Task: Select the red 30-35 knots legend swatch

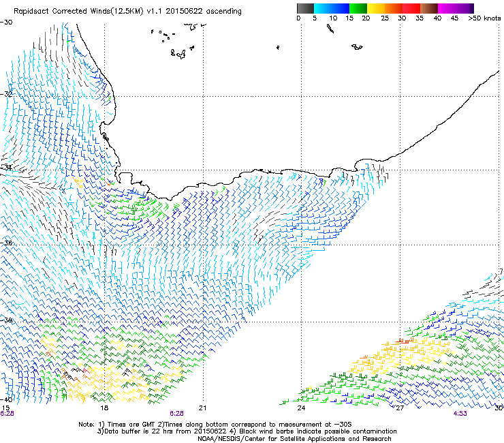Action: [411, 8]
